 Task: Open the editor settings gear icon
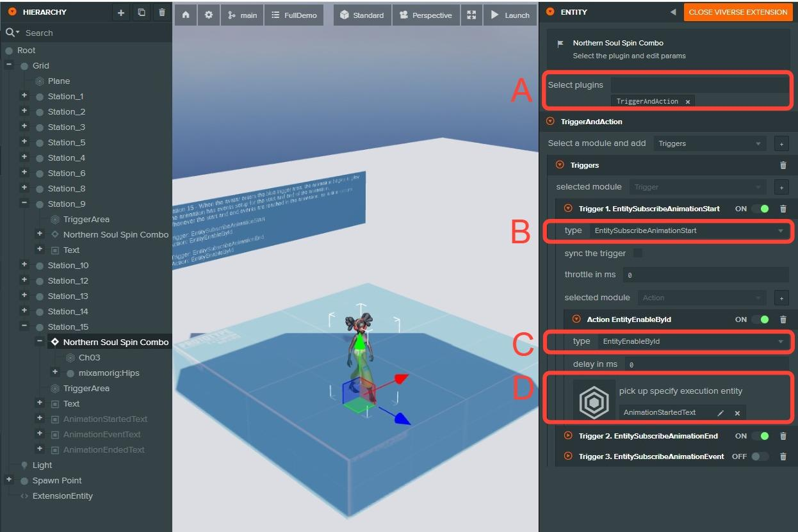coord(208,15)
